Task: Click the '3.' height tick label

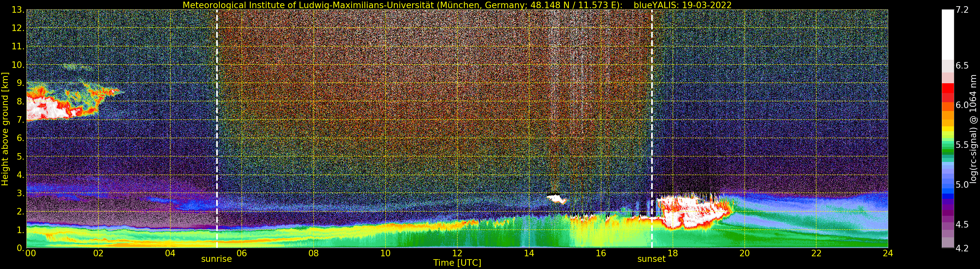Action: 21,193
